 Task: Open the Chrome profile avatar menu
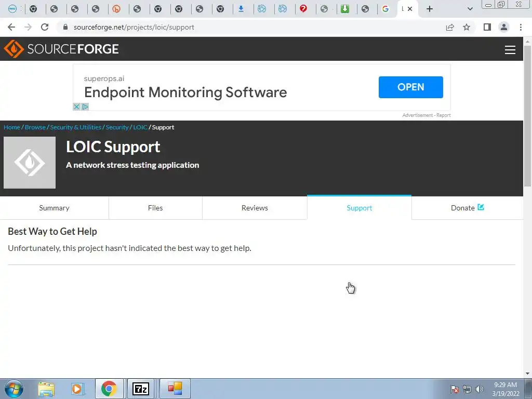(504, 27)
